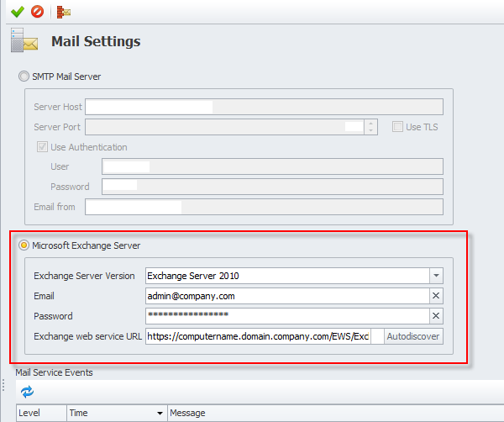Click the Mail Settings server envelope icon
The image size is (504, 422).
click(24, 41)
